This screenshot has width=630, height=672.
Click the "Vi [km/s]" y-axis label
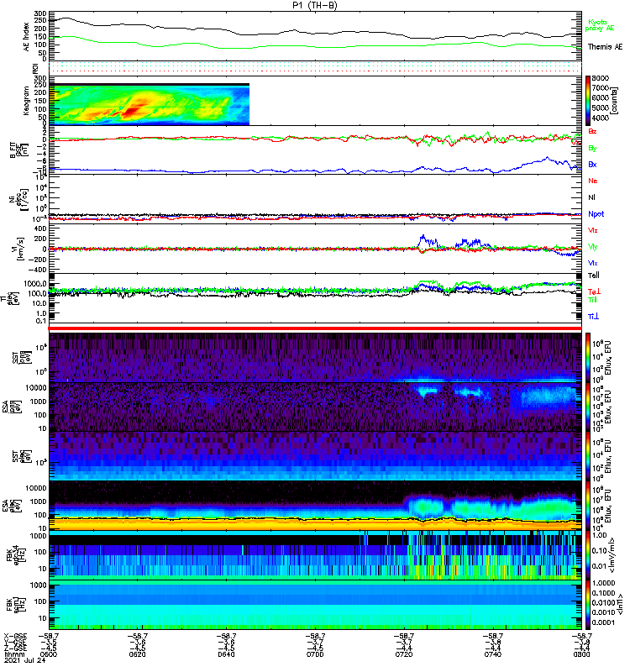[x=20, y=249]
